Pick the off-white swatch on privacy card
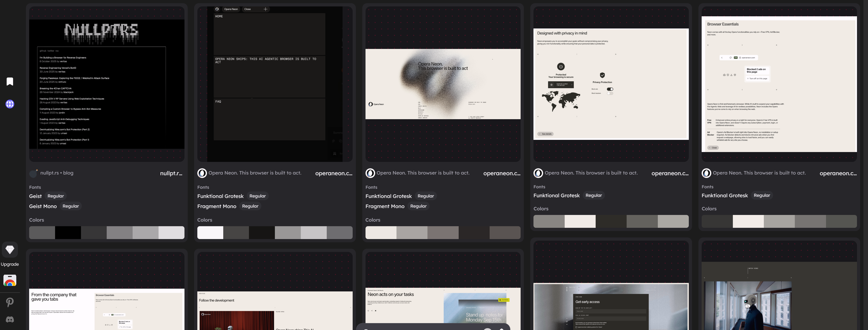Screen dimensions: 868x330 pos(580,221)
